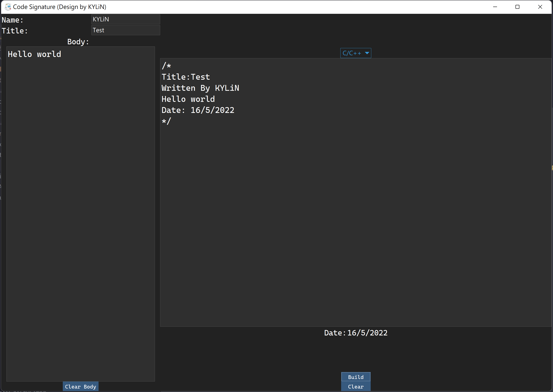Viewport: 553px width, 392px height.
Task: Open the C/C++ language dropdown
Action: coord(356,53)
